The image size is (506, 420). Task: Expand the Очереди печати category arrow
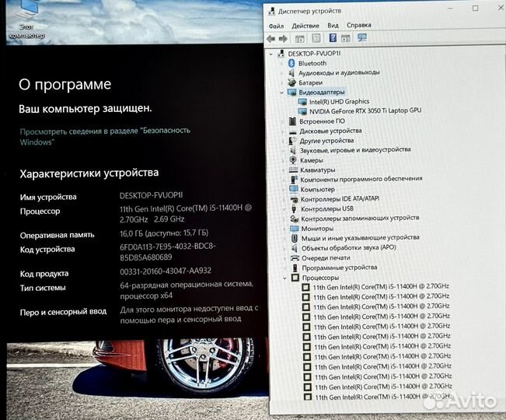pyautogui.click(x=284, y=258)
